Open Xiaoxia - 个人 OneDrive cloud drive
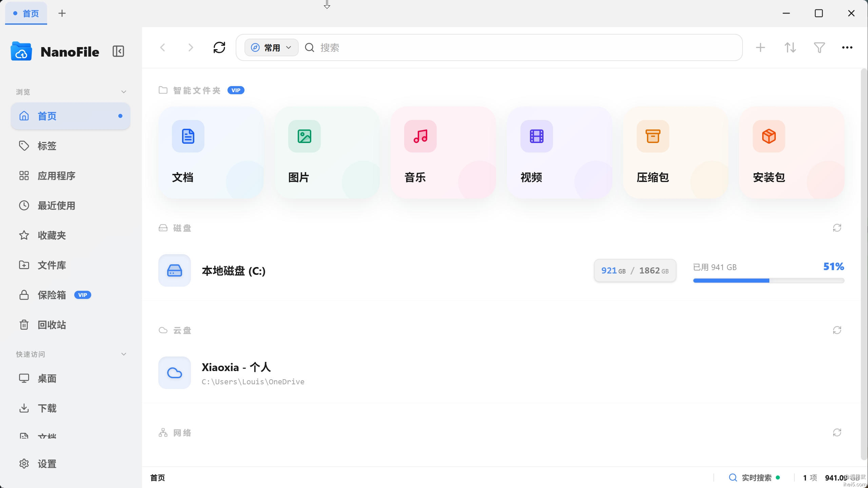 (x=501, y=373)
